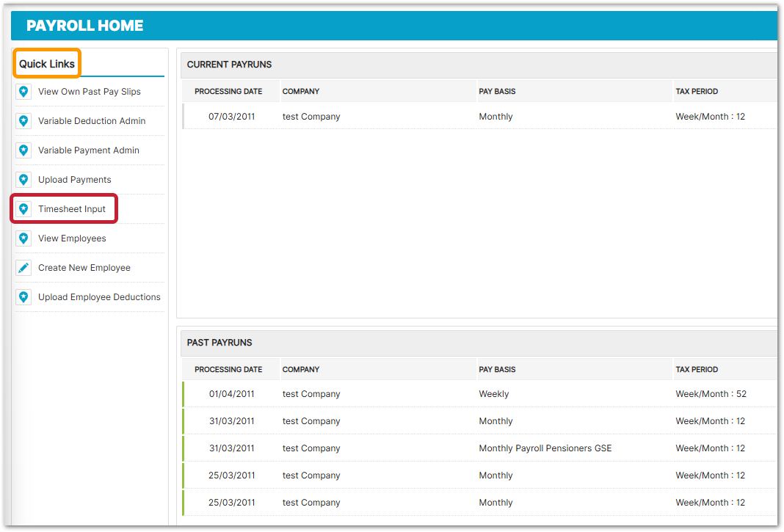Click the pencil icon for Create New Employee

click(x=23, y=268)
